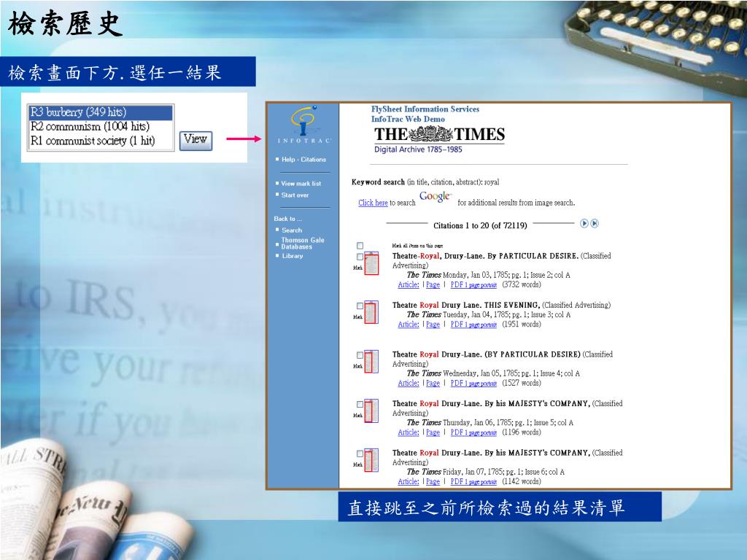Screen dimensions: 747x560
Task: Open Page link for Jan 06, 1785 item
Action: pos(433,432)
